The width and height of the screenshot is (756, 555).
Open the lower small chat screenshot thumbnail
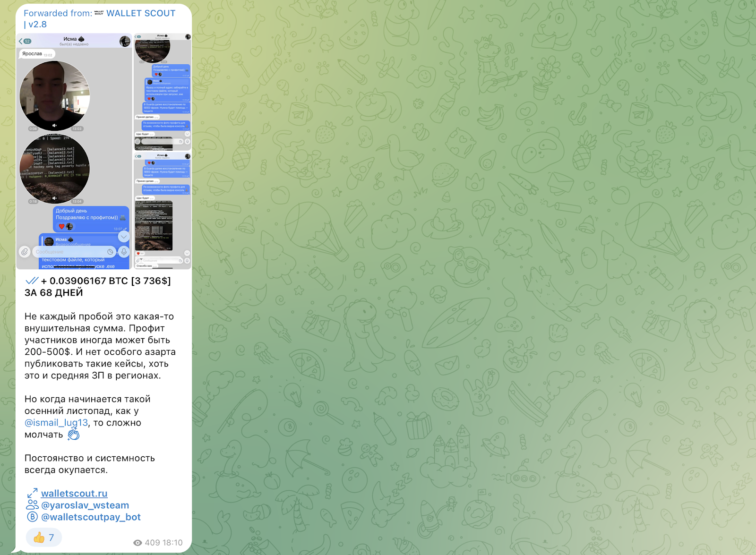[x=163, y=210]
